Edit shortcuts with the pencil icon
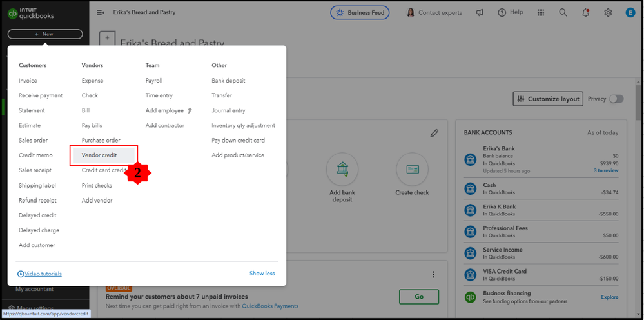Screen dimensions: 644x320 [434, 133]
